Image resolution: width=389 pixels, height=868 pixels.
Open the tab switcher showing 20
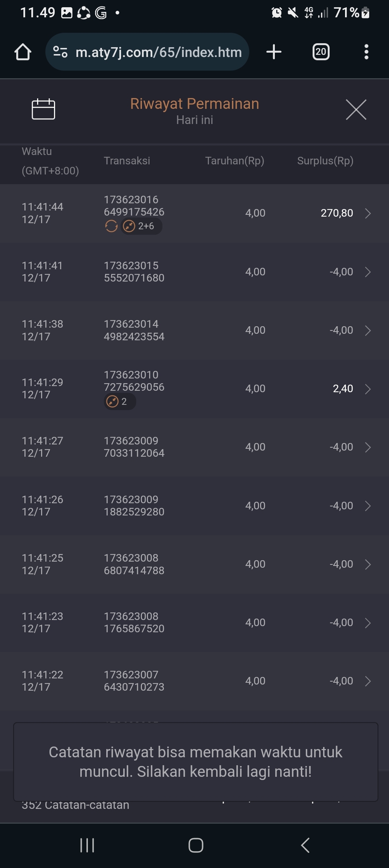pyautogui.click(x=321, y=52)
